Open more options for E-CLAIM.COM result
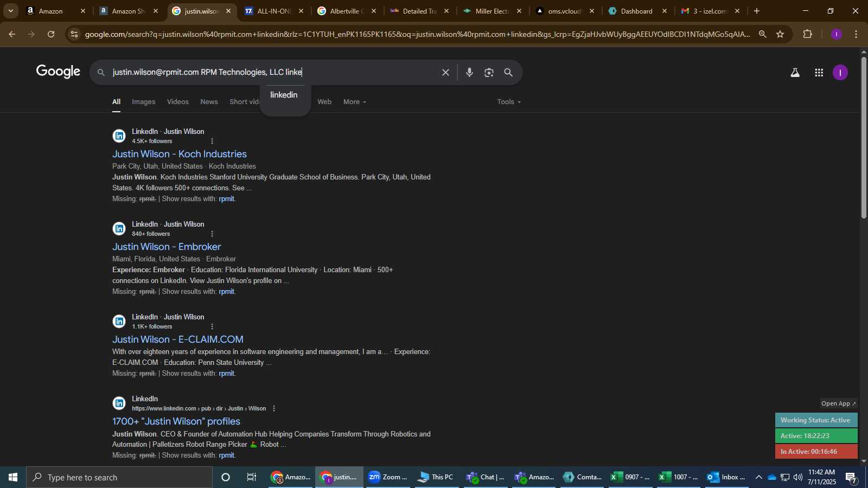 coord(212,326)
